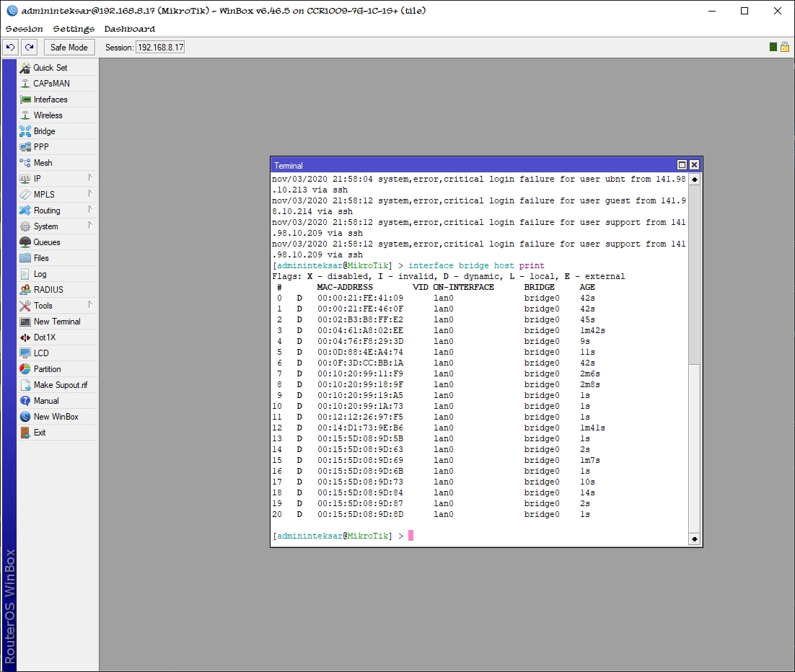Click the MAC address 00:00:21:FE:41:09
This screenshot has height=672, width=795.
[x=361, y=298]
